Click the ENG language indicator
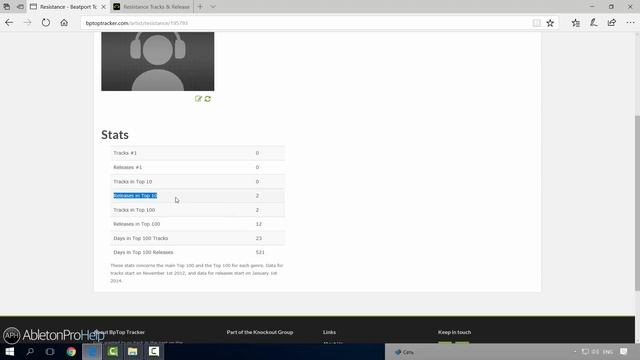640x360 pixels. (x=608, y=352)
